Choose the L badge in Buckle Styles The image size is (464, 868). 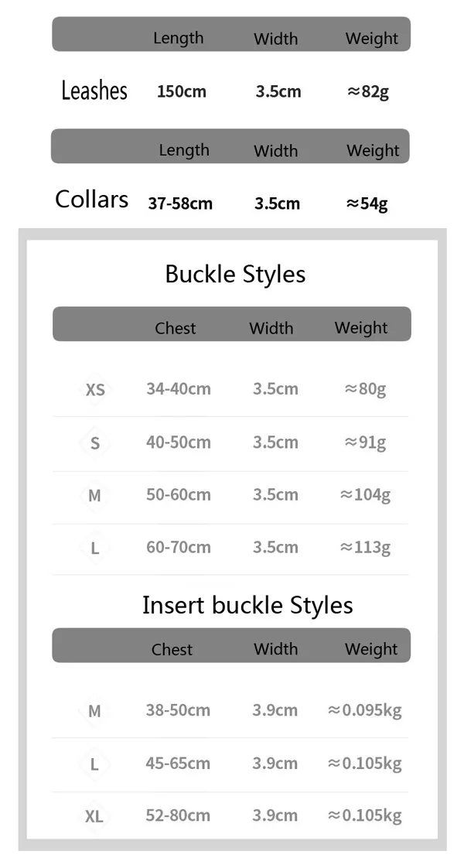[x=94, y=548]
